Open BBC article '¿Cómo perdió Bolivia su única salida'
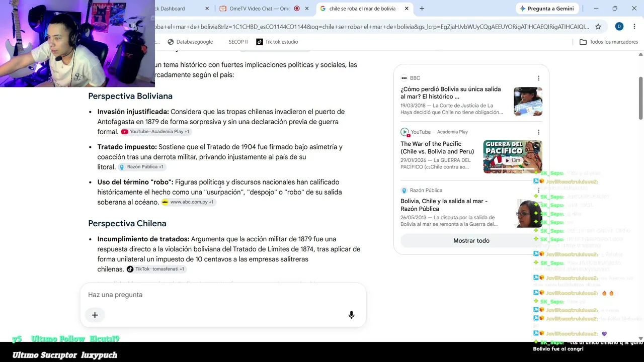 click(451, 93)
